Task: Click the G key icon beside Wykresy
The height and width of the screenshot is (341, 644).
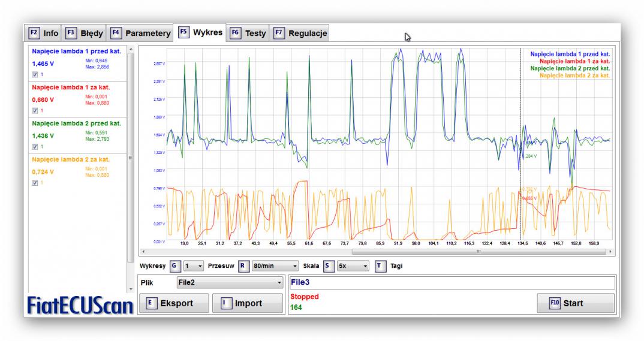Action: pos(174,265)
